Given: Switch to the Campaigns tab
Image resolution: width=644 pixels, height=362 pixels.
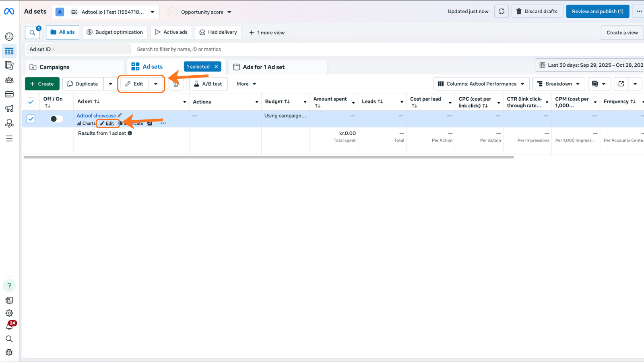Looking at the screenshot, I should click(x=74, y=67).
